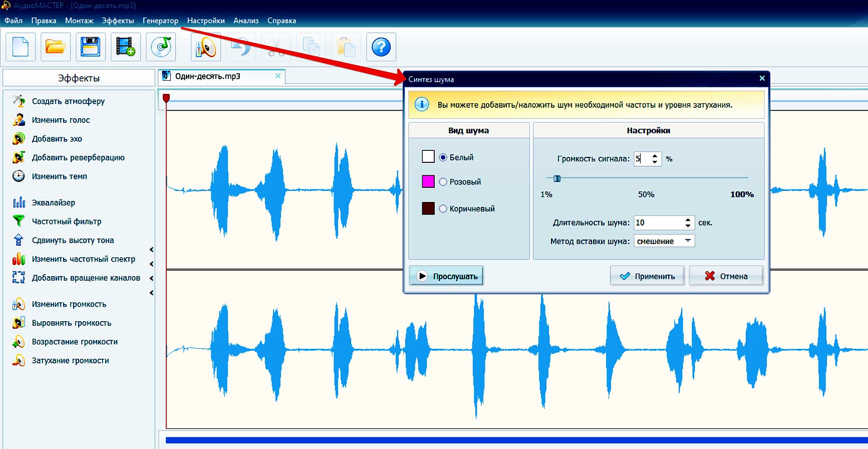Click the Создать атмосферу effect icon
Viewport: 868px width, 449px height.
tap(19, 101)
